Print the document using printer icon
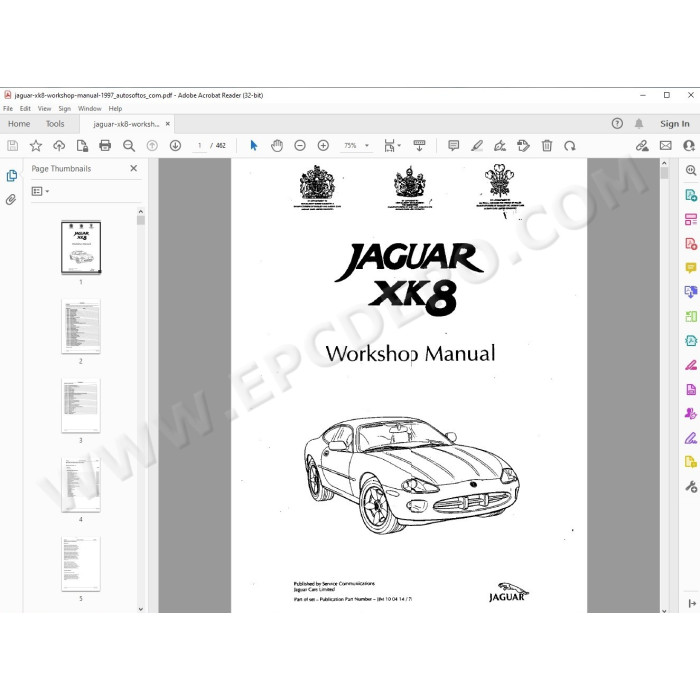700x700 pixels. tap(105, 146)
